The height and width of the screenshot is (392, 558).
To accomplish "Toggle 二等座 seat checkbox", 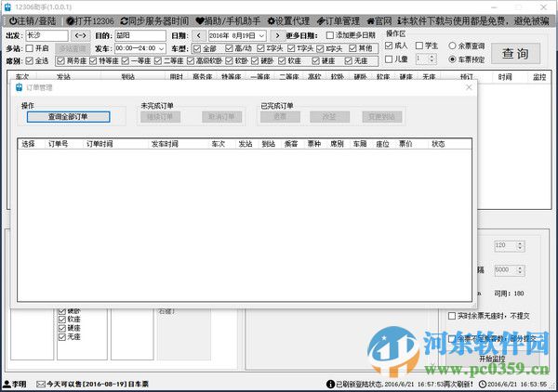I will [158, 61].
